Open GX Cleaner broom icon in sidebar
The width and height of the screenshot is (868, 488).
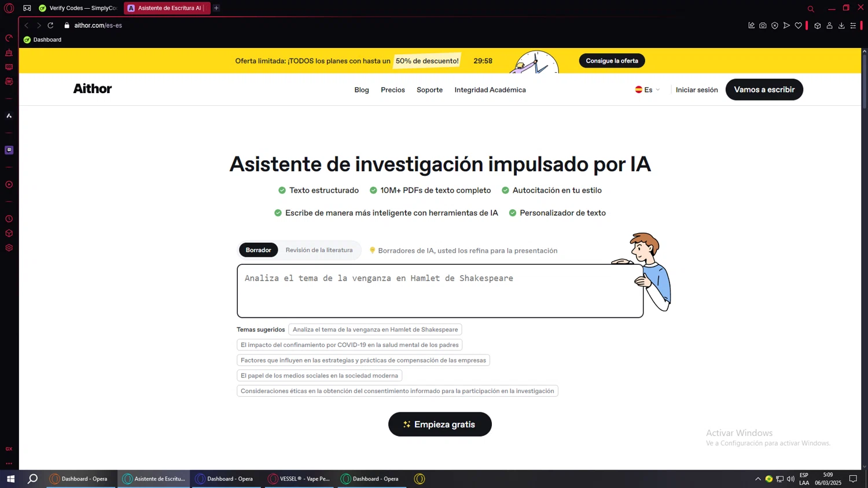[x=9, y=53]
